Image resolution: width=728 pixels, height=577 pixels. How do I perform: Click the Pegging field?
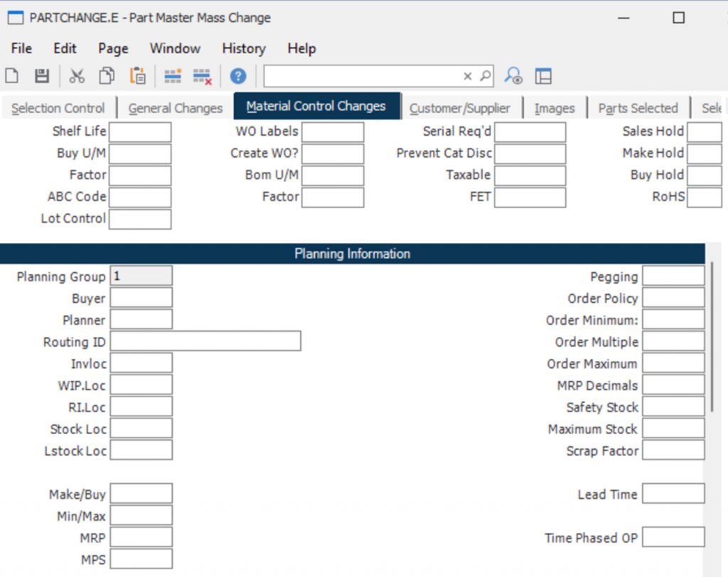(674, 276)
